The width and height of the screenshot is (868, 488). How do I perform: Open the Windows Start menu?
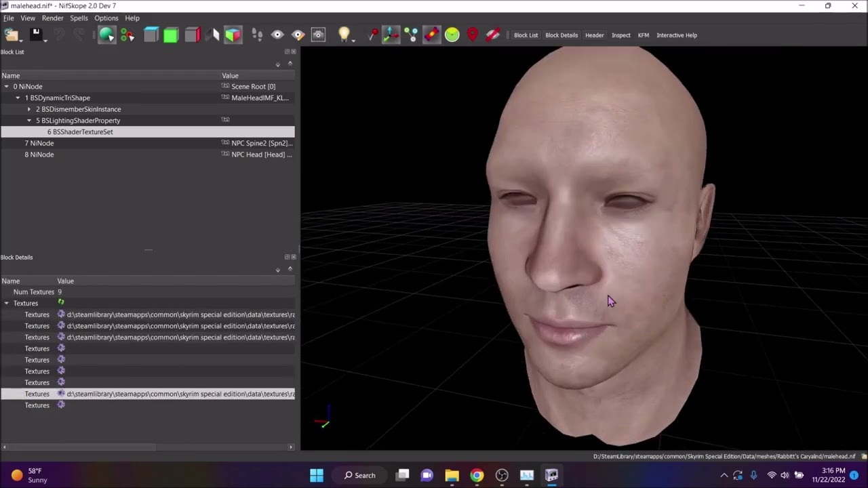click(x=317, y=475)
